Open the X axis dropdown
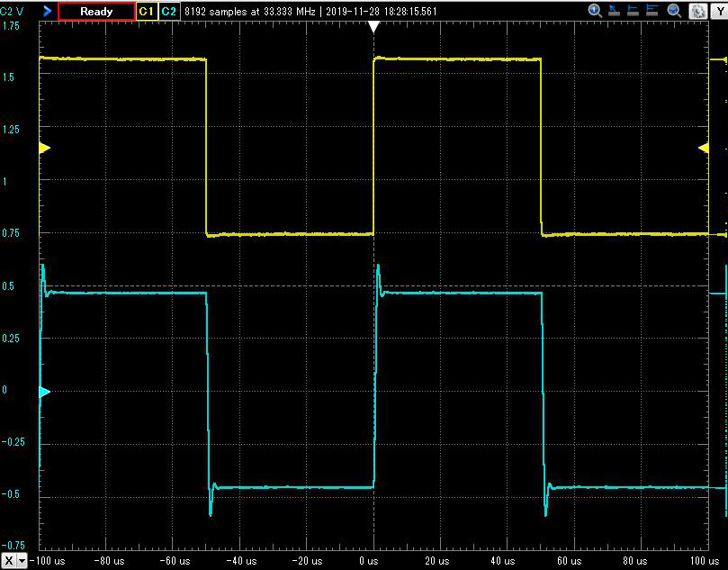728x570 pixels. (22, 560)
